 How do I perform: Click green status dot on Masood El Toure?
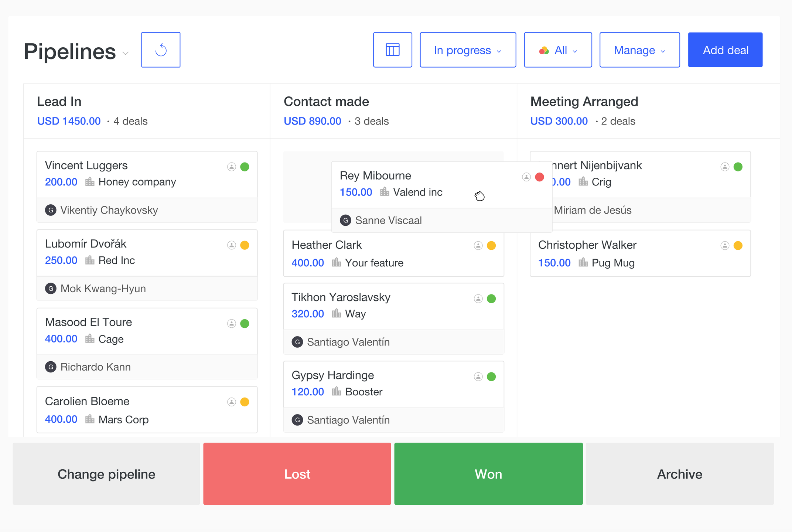(x=245, y=324)
